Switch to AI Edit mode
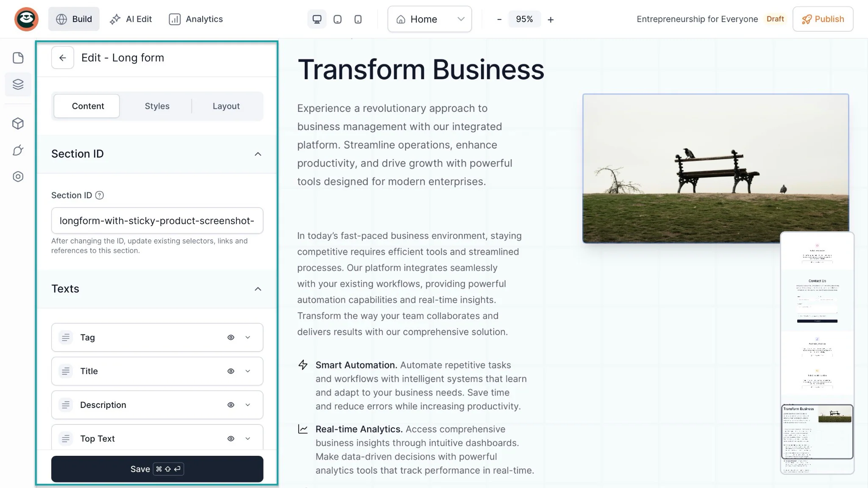The width and height of the screenshot is (868, 488). click(x=131, y=19)
